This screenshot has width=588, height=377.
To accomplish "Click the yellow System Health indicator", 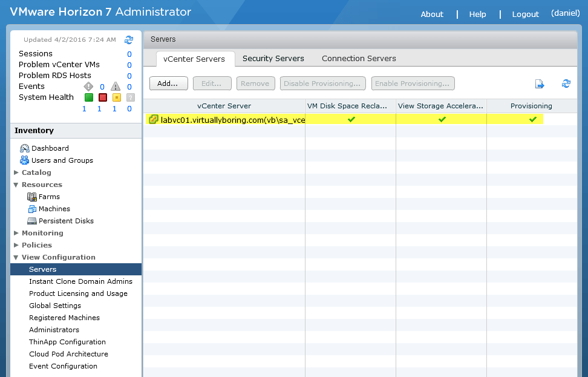I will pos(117,97).
